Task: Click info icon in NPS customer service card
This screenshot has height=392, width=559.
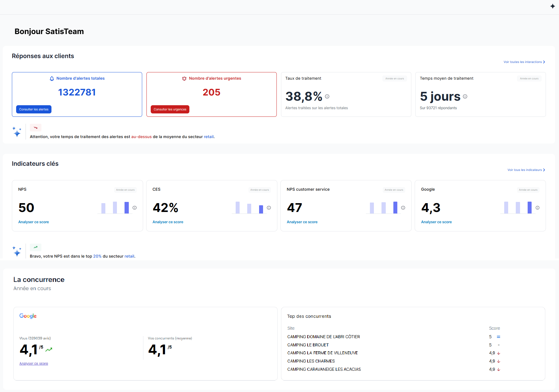Action: click(x=403, y=208)
